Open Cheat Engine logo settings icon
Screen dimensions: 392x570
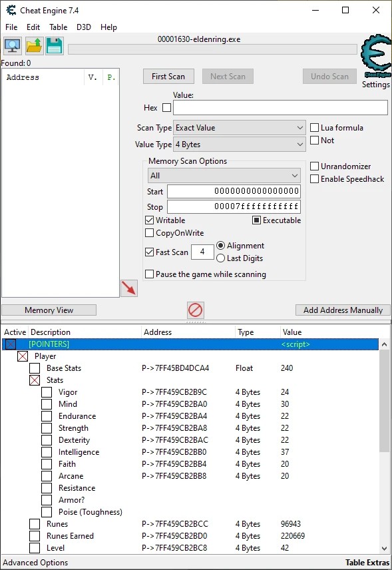(x=375, y=56)
